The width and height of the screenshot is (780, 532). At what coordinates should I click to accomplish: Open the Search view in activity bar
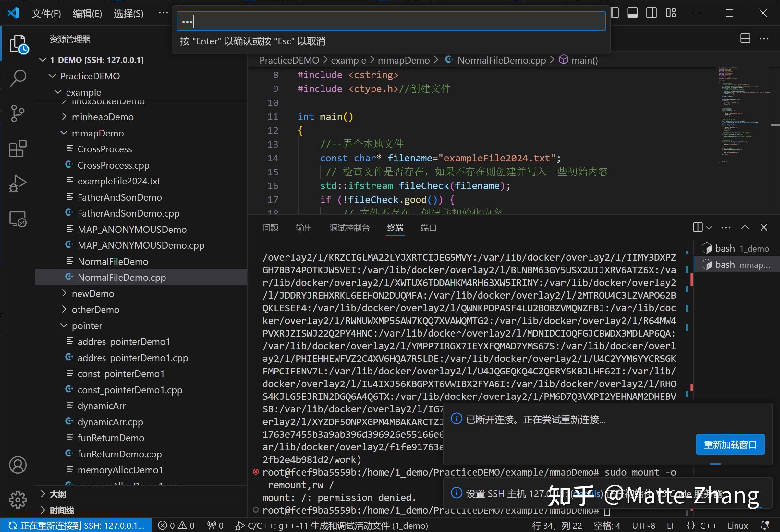click(18, 78)
